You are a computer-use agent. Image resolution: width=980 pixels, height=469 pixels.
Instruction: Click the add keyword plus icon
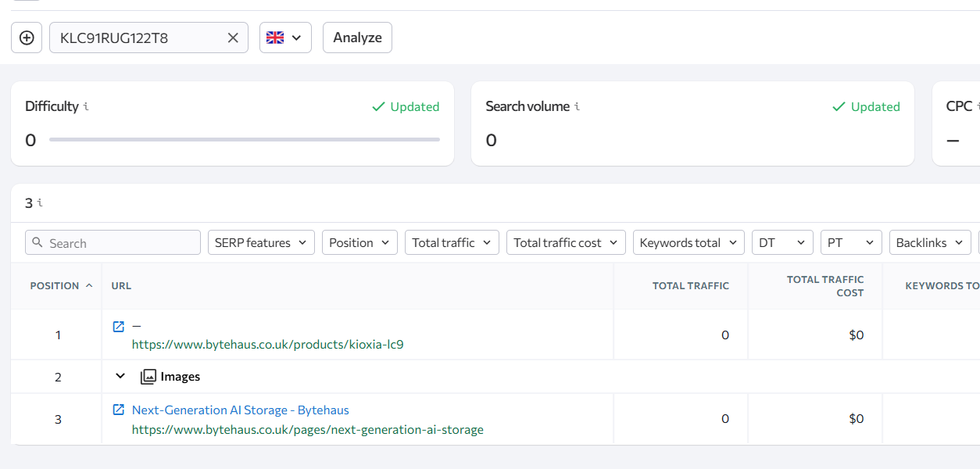click(27, 38)
